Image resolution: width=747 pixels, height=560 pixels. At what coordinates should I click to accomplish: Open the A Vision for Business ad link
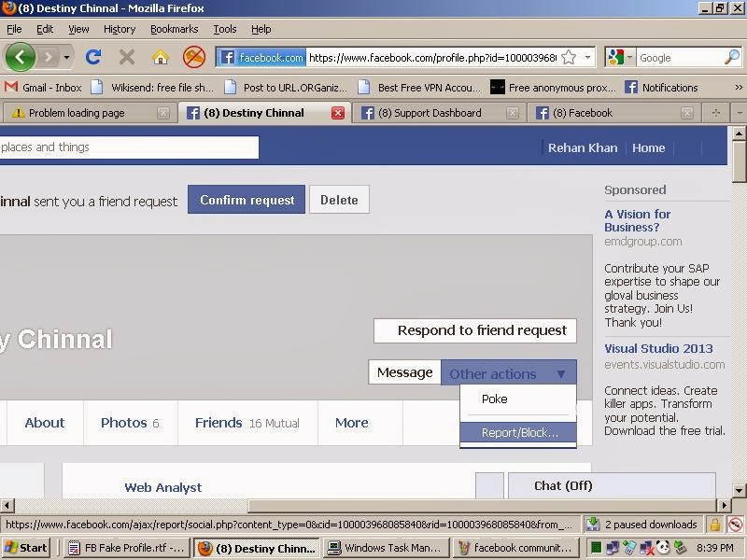click(x=637, y=220)
